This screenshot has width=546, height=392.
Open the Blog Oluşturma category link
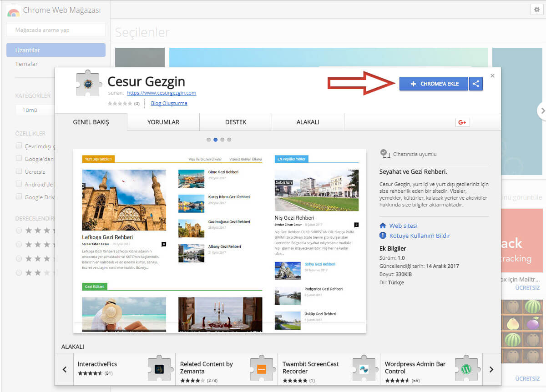pos(169,103)
